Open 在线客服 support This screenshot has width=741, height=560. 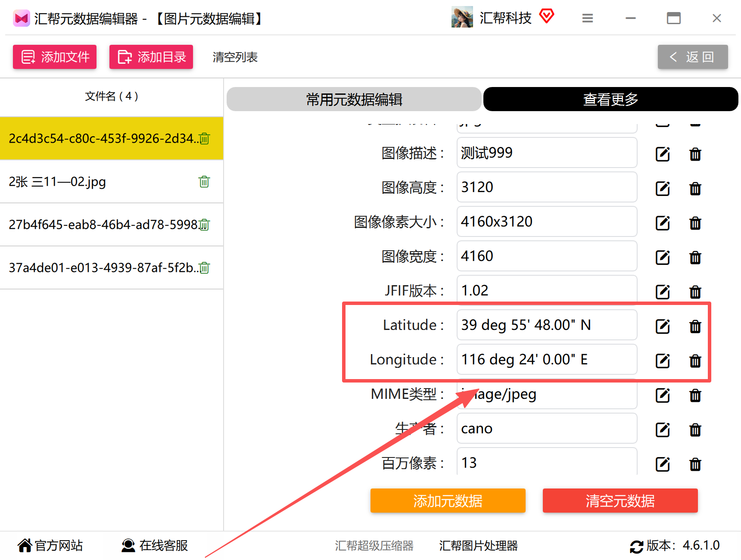[155, 545]
